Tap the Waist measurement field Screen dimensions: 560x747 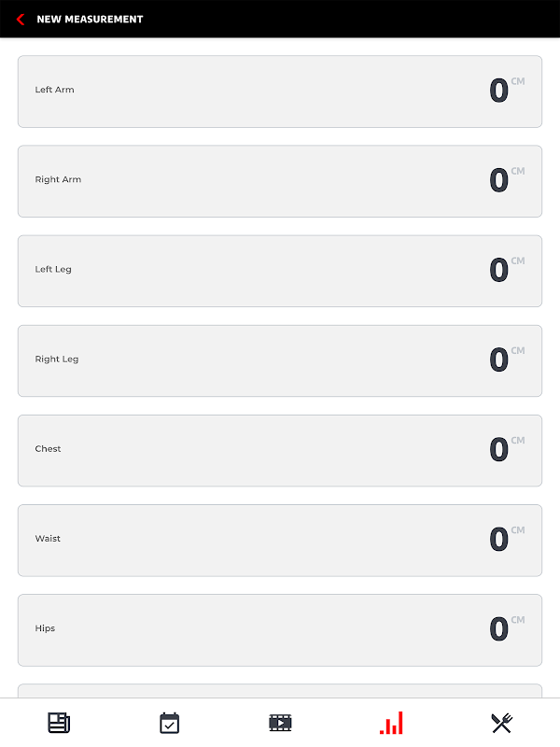pyautogui.click(x=280, y=540)
